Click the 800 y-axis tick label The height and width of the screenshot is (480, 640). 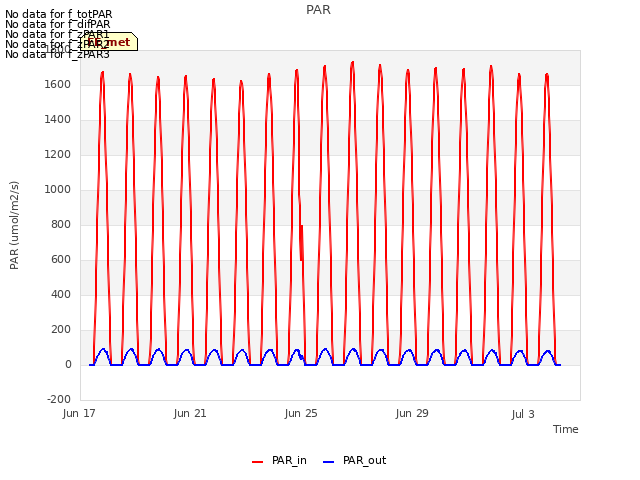click(61, 224)
